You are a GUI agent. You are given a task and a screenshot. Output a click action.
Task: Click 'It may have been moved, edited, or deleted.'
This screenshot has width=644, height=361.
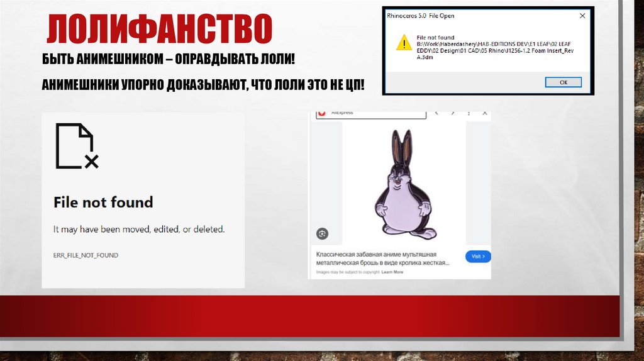pos(139,229)
